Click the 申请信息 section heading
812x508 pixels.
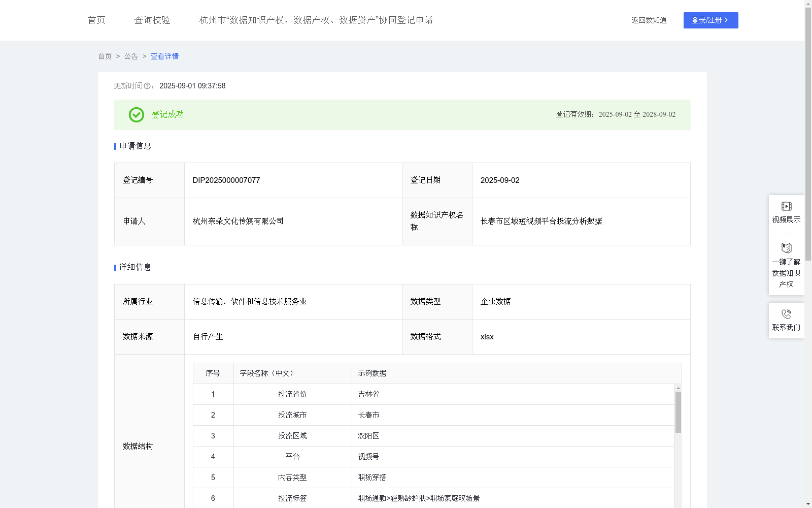pyautogui.click(x=135, y=146)
